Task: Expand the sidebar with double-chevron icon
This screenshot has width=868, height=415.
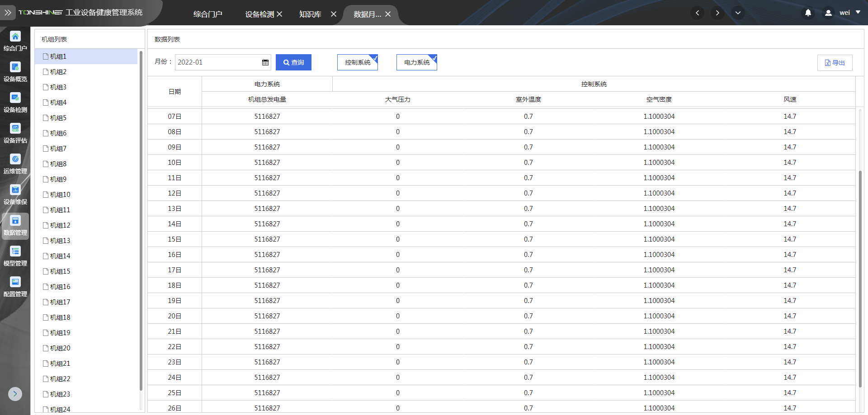Action: click(8, 13)
